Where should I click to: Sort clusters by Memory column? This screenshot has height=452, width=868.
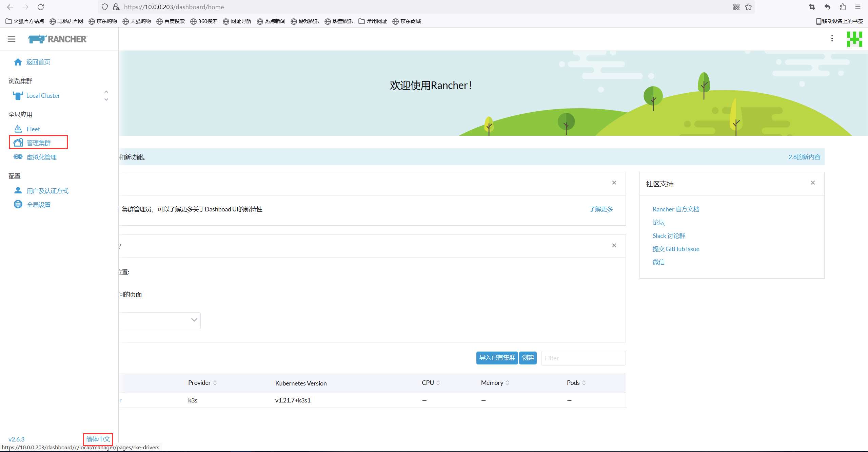[495, 383]
